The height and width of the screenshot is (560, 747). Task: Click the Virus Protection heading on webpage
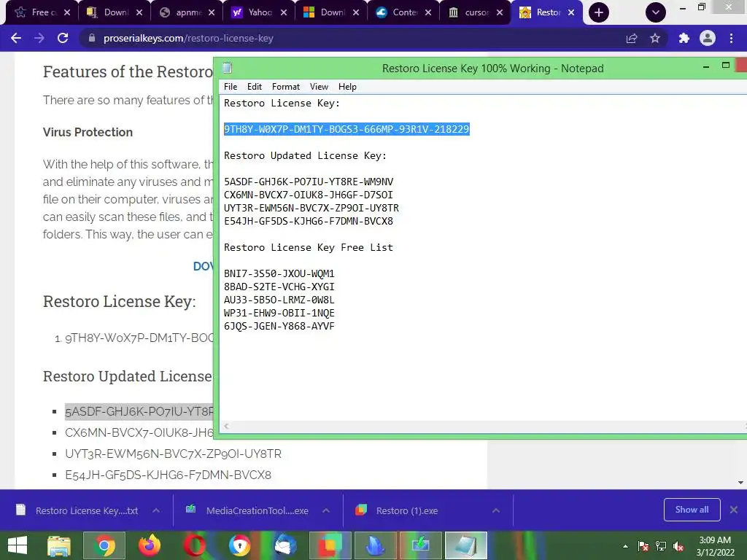tap(88, 132)
